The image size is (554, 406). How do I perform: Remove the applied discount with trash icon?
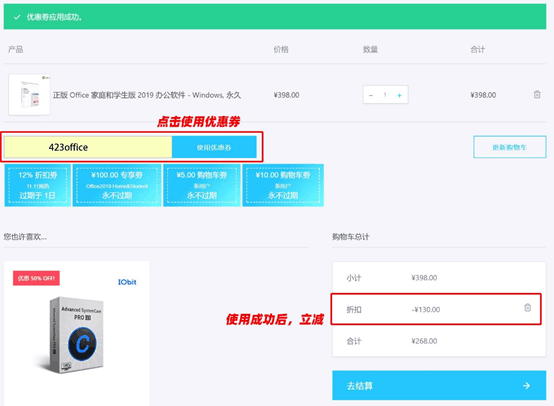click(x=527, y=307)
